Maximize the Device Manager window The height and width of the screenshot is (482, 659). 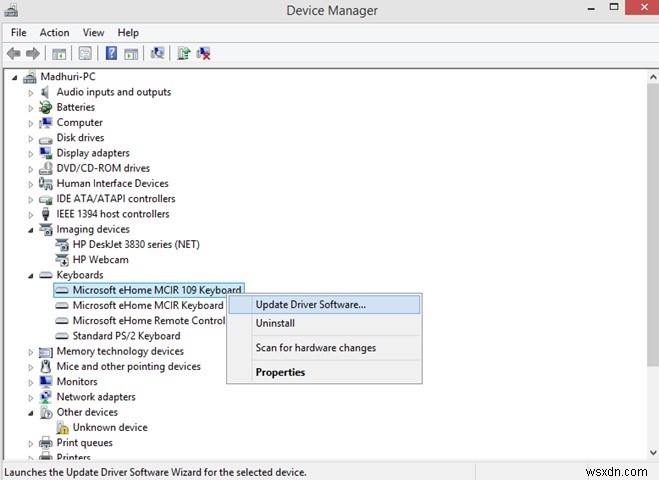coord(614,7)
